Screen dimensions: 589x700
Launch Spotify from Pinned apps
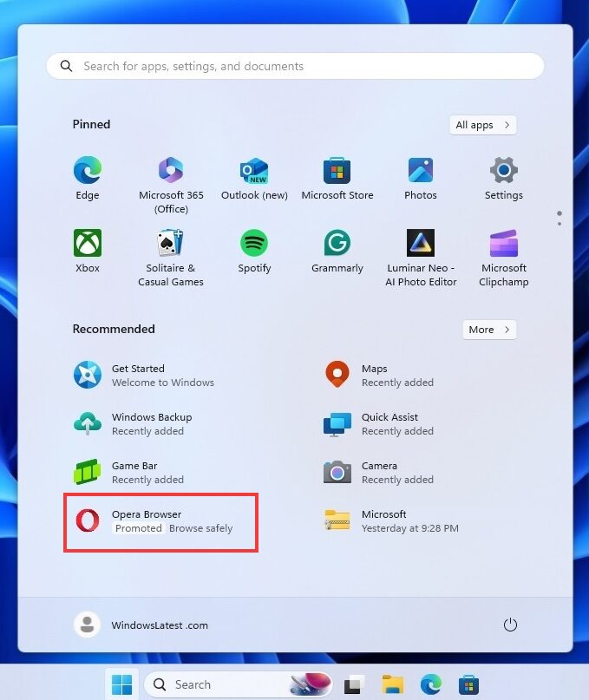254,252
